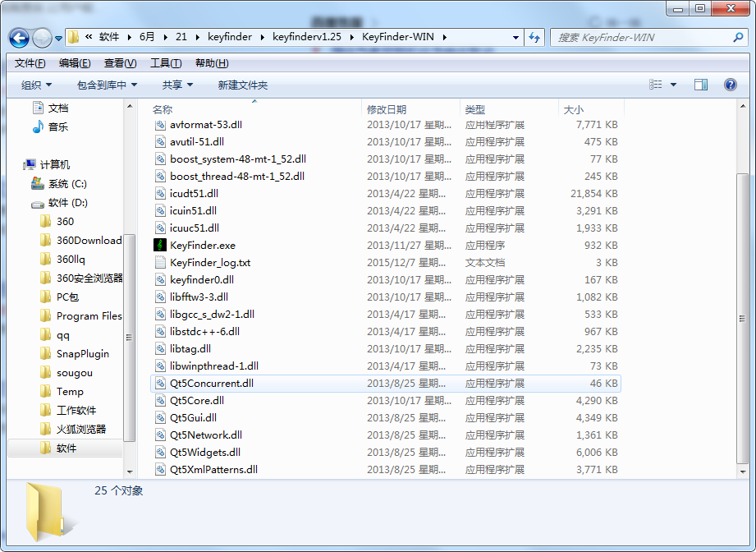Select the libwinpthread-1.dll file name
The image size is (756, 552).
[x=214, y=366]
